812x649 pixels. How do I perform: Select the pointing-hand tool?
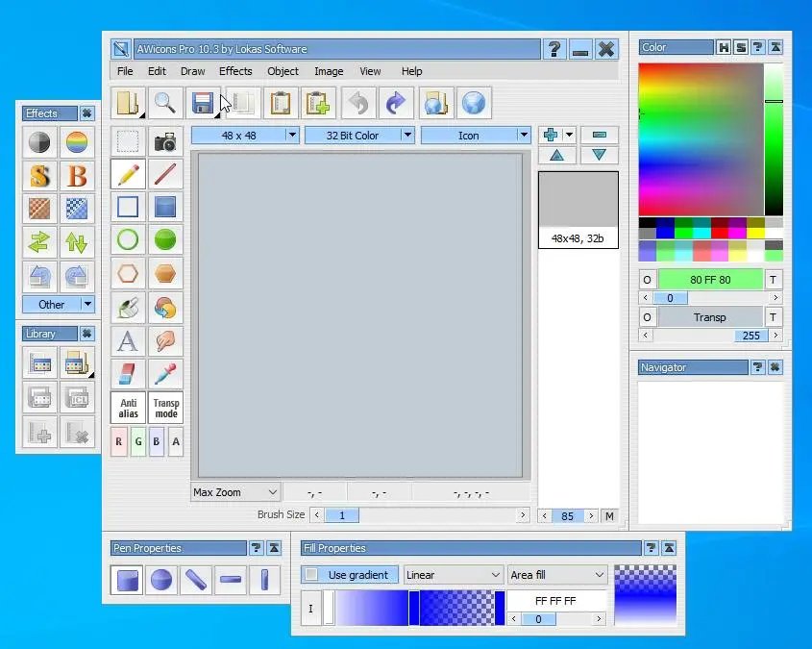tap(165, 340)
